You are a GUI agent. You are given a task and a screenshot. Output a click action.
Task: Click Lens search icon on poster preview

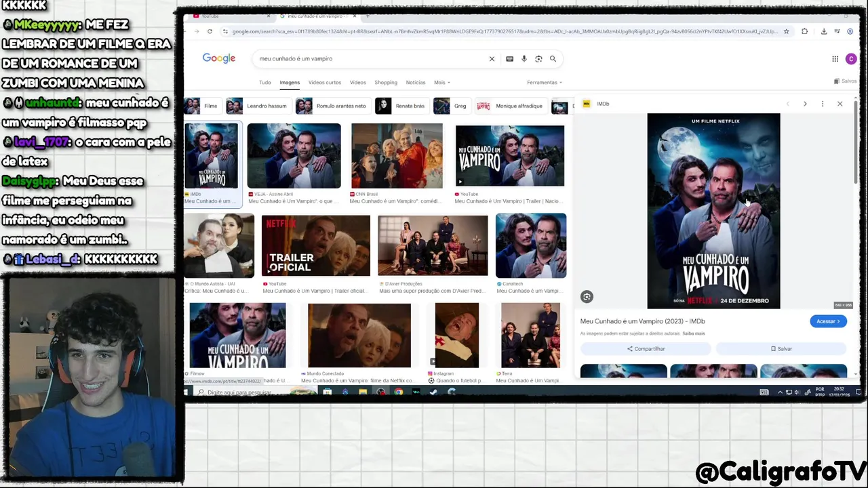pyautogui.click(x=587, y=297)
